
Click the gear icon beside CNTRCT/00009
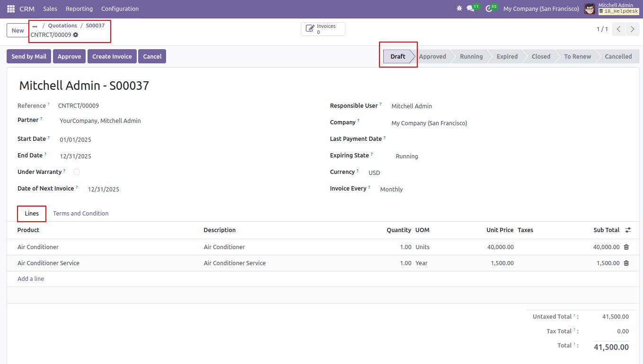click(76, 35)
